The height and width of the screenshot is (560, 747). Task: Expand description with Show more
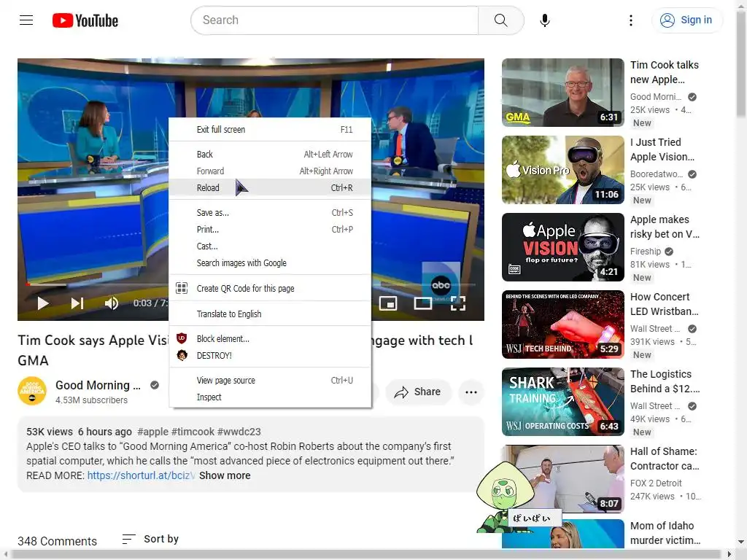225,475
